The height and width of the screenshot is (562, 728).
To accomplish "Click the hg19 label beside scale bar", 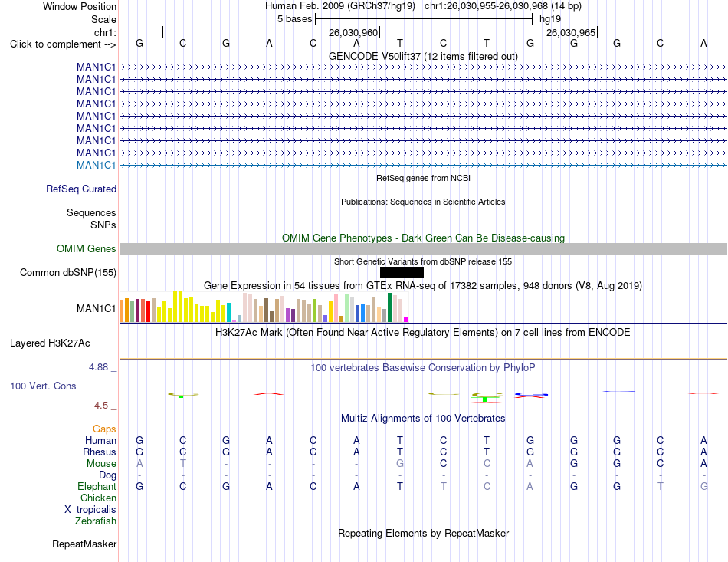I will tap(550, 19).
